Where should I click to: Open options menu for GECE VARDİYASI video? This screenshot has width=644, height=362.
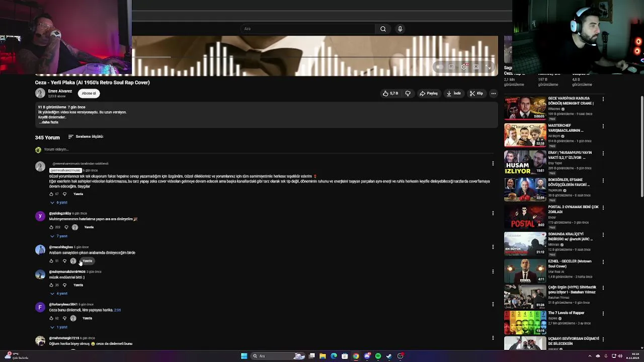[603, 100]
